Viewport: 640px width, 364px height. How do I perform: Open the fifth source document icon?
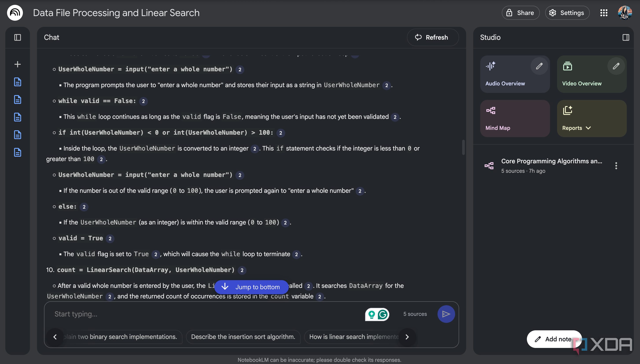[x=18, y=152]
